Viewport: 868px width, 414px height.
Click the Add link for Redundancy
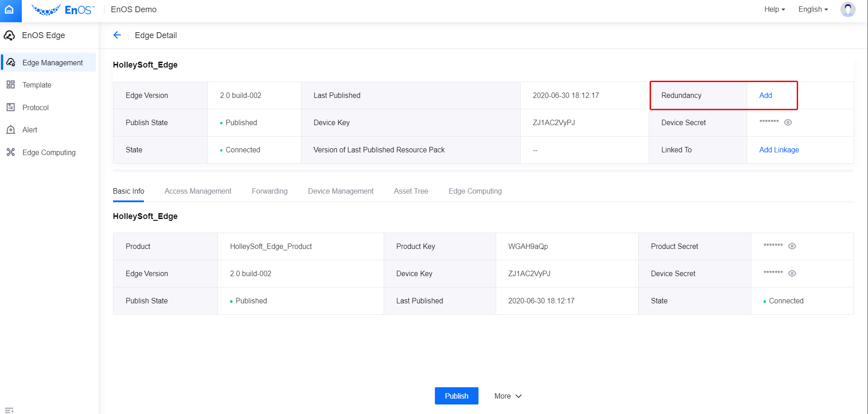pyautogui.click(x=765, y=95)
